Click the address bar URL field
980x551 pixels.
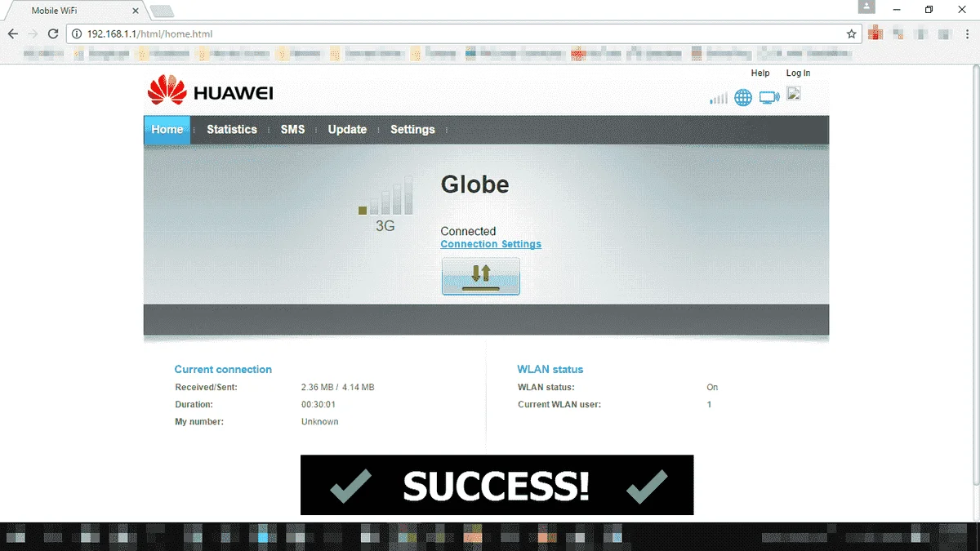[x=465, y=34]
